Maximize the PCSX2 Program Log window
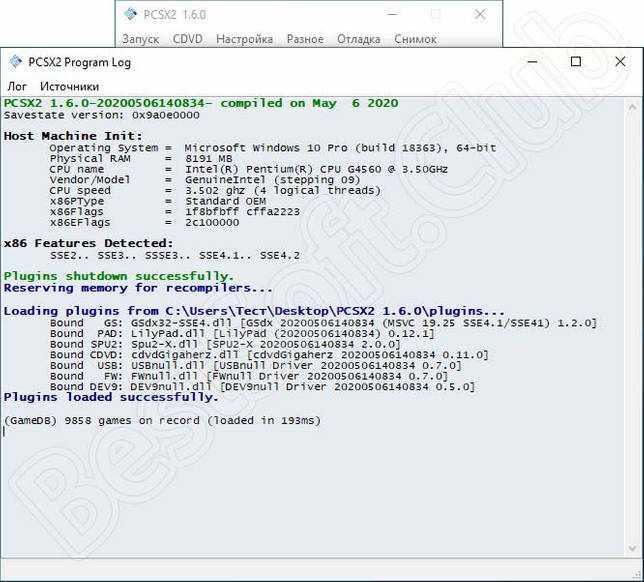 coord(576,62)
